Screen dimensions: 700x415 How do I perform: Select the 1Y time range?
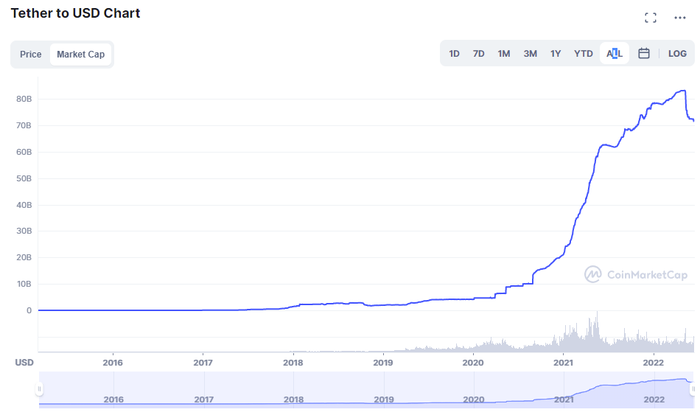(x=555, y=54)
